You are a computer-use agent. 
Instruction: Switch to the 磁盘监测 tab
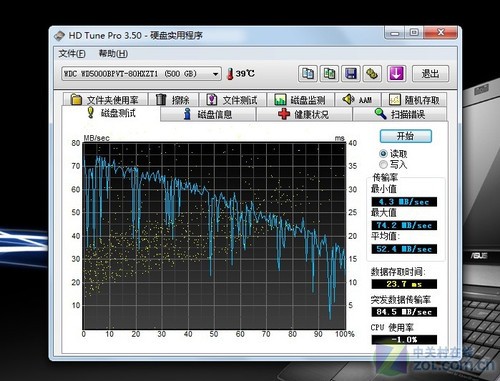tap(300, 100)
